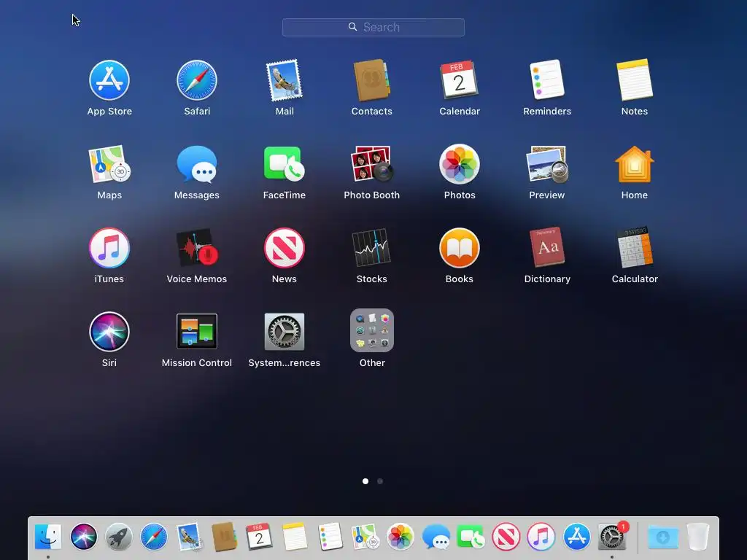Open News from the Dock
The height and width of the screenshot is (560, 747).
coord(506,537)
